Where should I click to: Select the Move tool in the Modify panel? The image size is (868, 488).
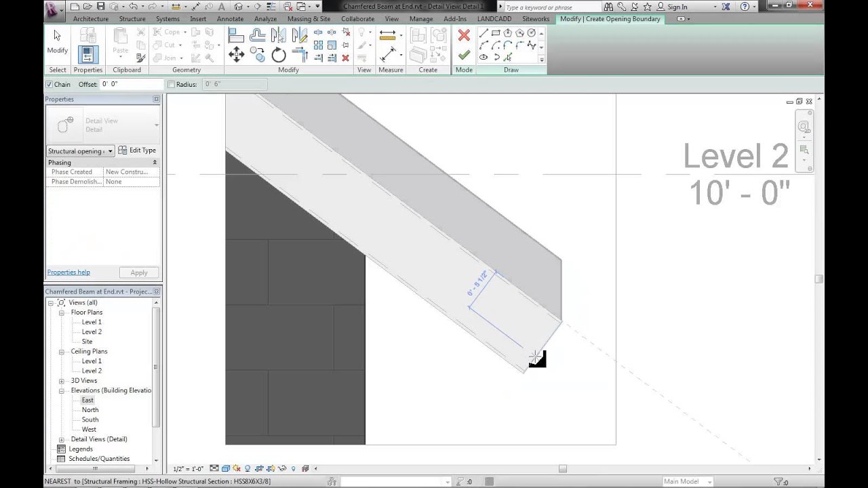point(236,54)
